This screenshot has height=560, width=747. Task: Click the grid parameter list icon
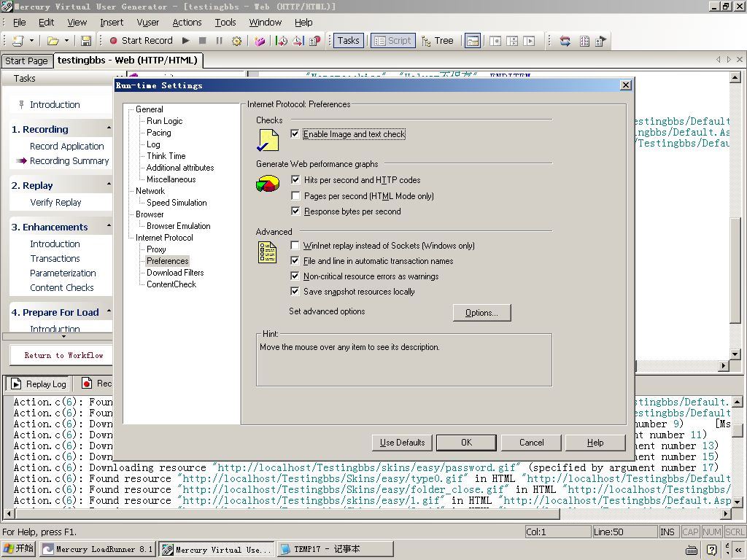click(x=584, y=41)
